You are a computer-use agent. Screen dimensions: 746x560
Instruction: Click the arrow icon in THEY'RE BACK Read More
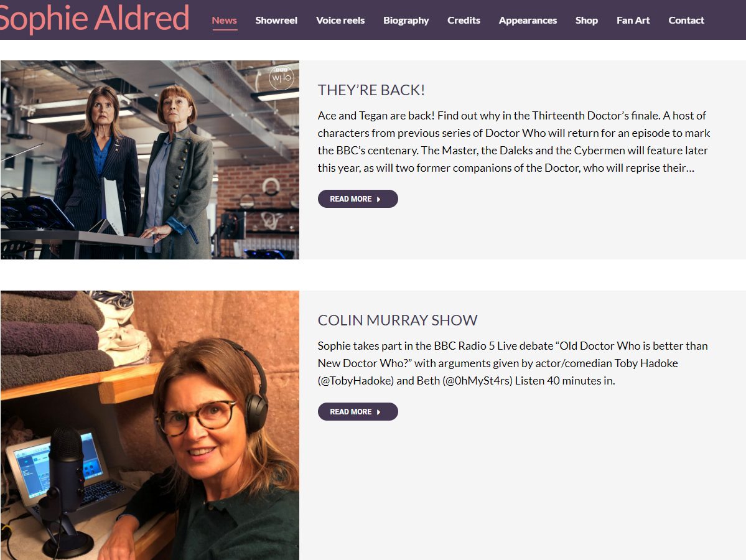379,199
